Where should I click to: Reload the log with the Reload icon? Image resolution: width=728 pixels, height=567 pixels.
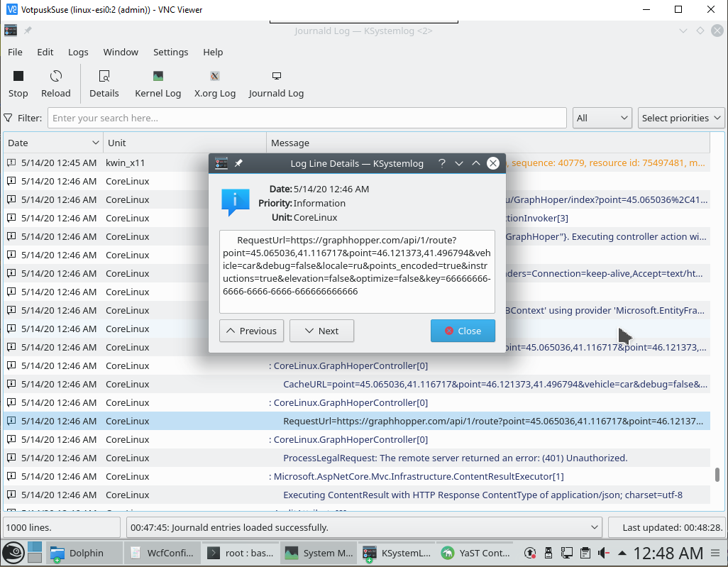56,84
